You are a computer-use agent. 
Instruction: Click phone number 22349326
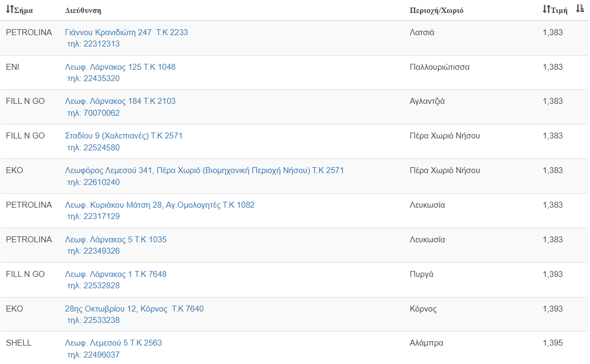click(x=101, y=251)
